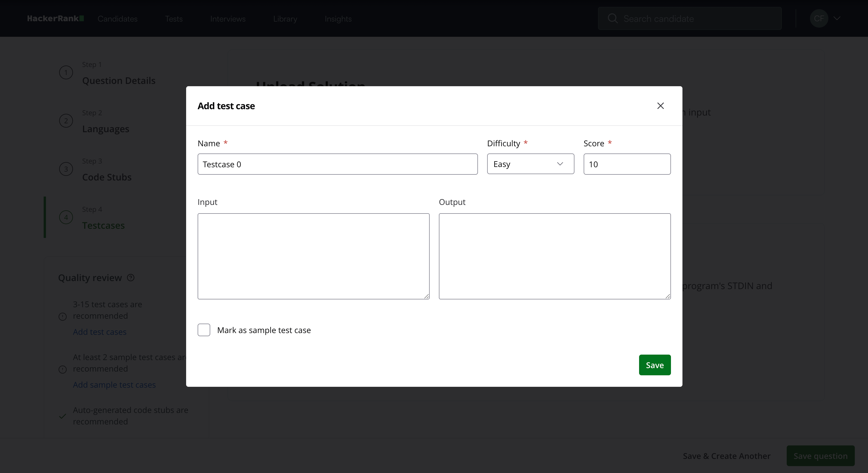Click the Step 1 circle icon
This screenshot has height=473, width=868.
click(x=66, y=72)
